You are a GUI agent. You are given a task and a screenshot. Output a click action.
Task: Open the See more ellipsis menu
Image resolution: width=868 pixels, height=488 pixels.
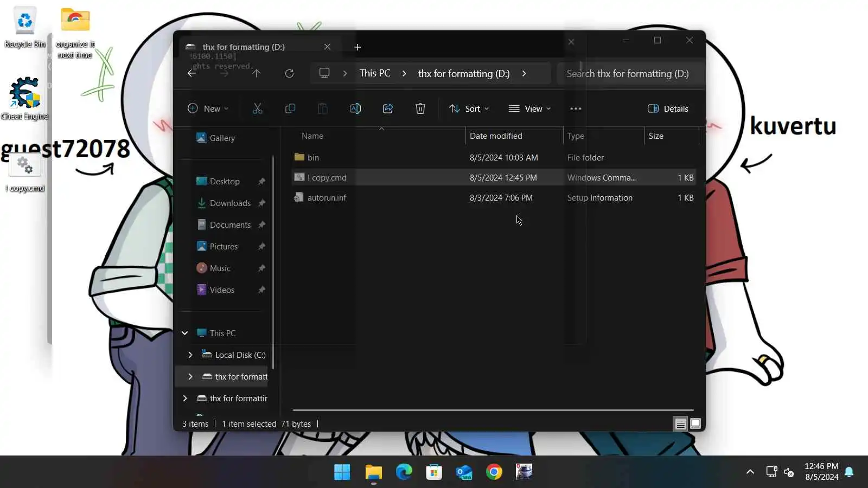(576, 108)
